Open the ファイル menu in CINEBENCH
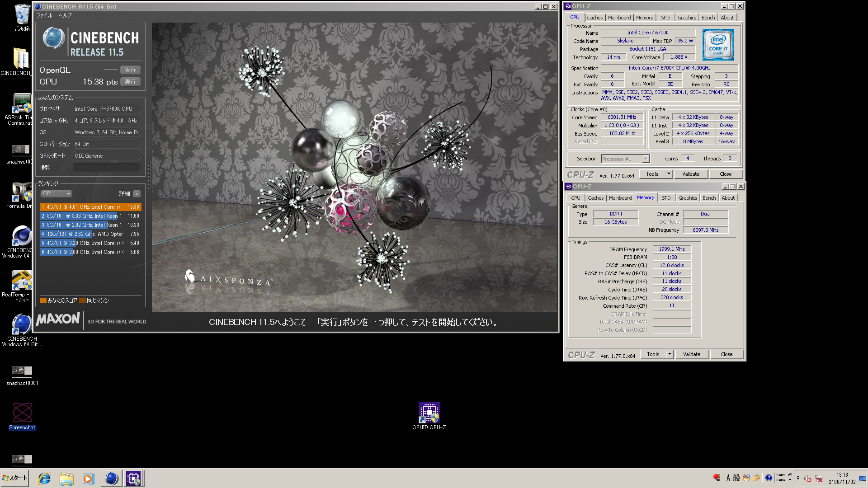 pos(44,15)
